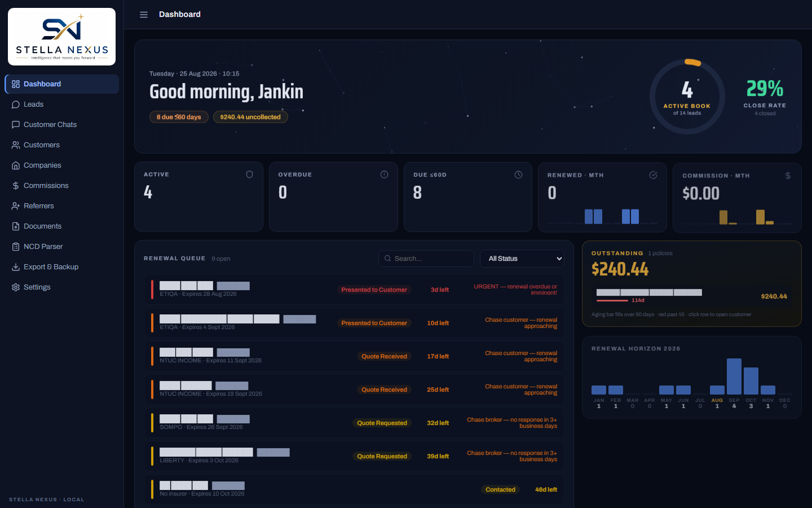Navigate to Companies

click(62, 165)
